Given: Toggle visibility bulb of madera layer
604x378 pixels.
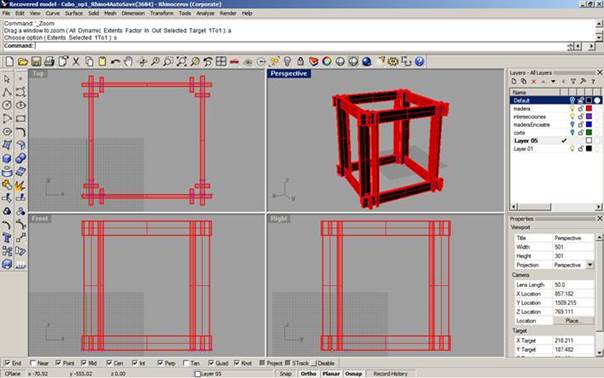Looking at the screenshot, I should pos(572,109).
